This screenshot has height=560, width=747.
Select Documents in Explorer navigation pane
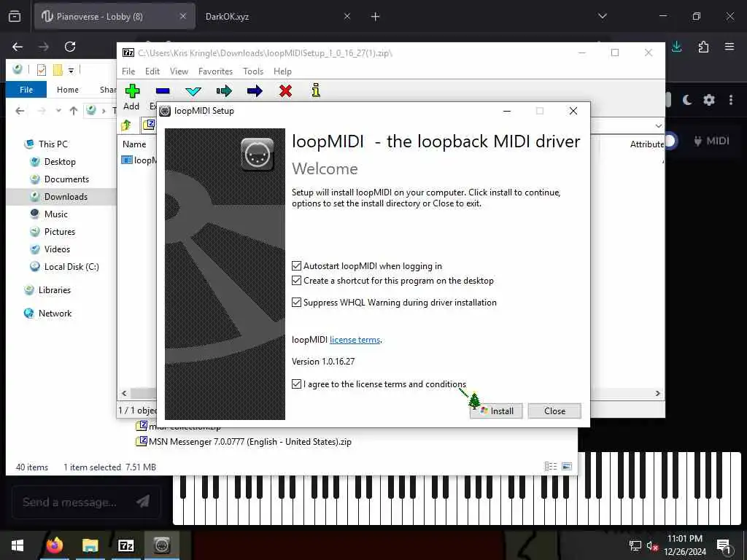(66, 179)
